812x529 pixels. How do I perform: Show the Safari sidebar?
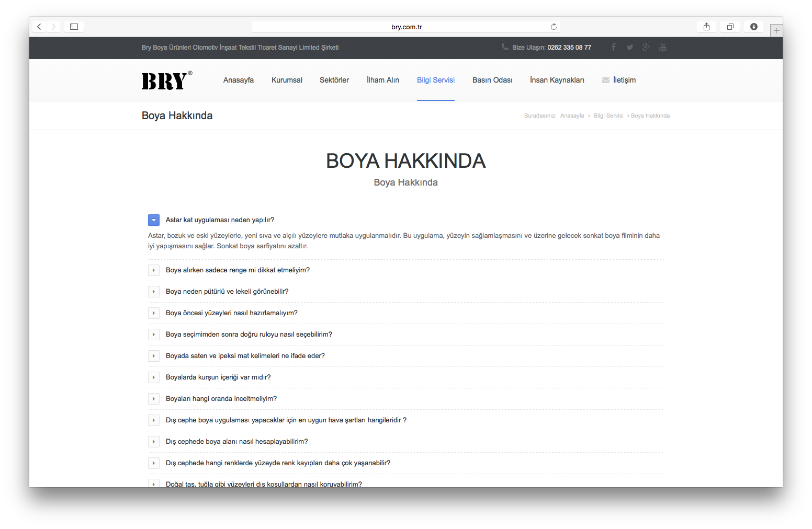click(x=74, y=27)
